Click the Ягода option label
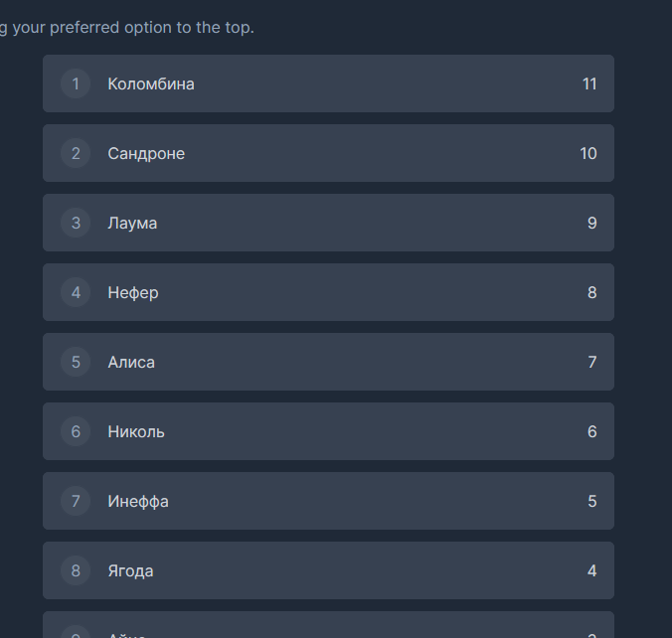This screenshot has height=638, width=672. click(130, 570)
